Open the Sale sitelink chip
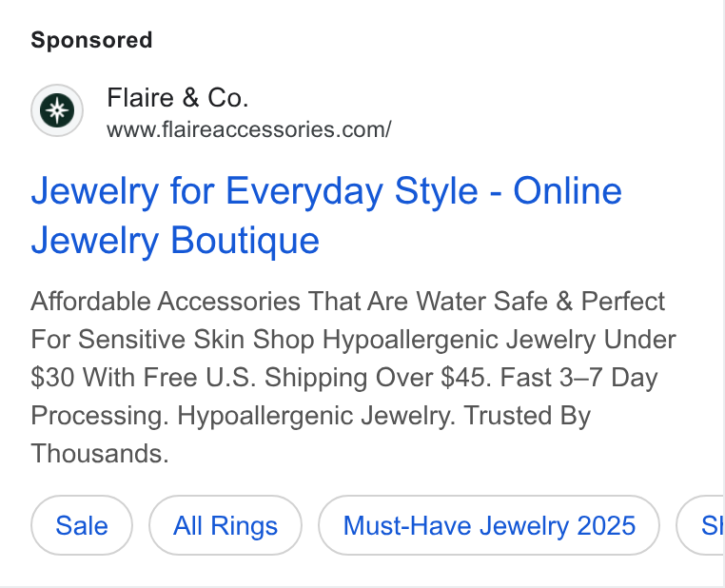Viewport: 725px width, 588px height. [x=82, y=525]
